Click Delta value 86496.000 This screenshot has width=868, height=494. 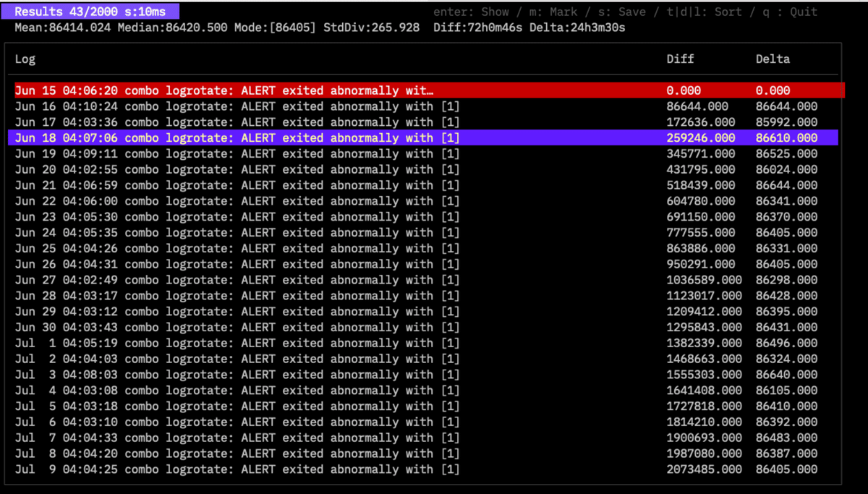[x=787, y=343]
